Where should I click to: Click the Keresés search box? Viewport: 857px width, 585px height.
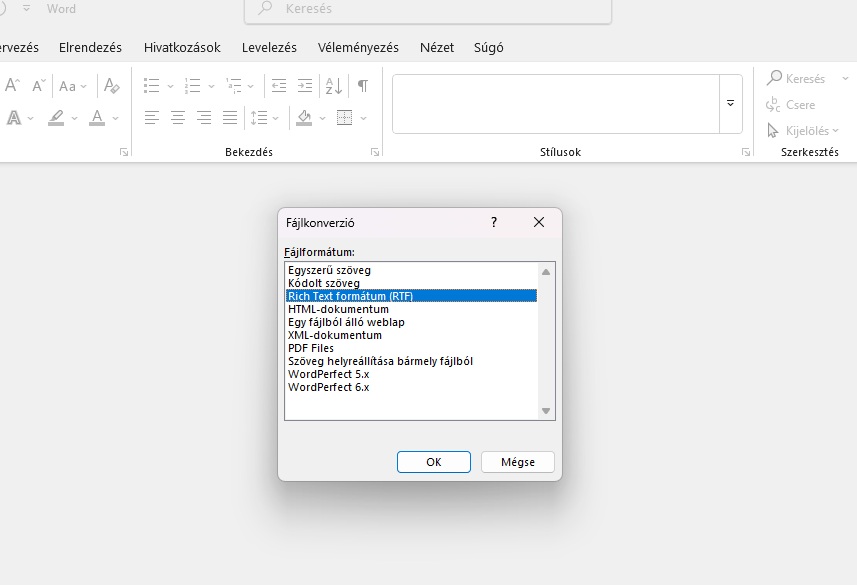[x=428, y=9]
